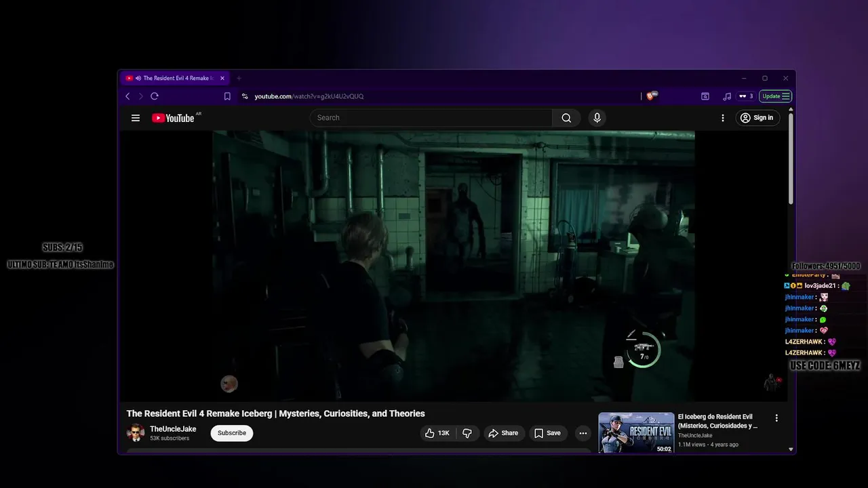This screenshot has width=868, height=488.
Task: Reload the page with the refresh icon
Action: [x=155, y=96]
